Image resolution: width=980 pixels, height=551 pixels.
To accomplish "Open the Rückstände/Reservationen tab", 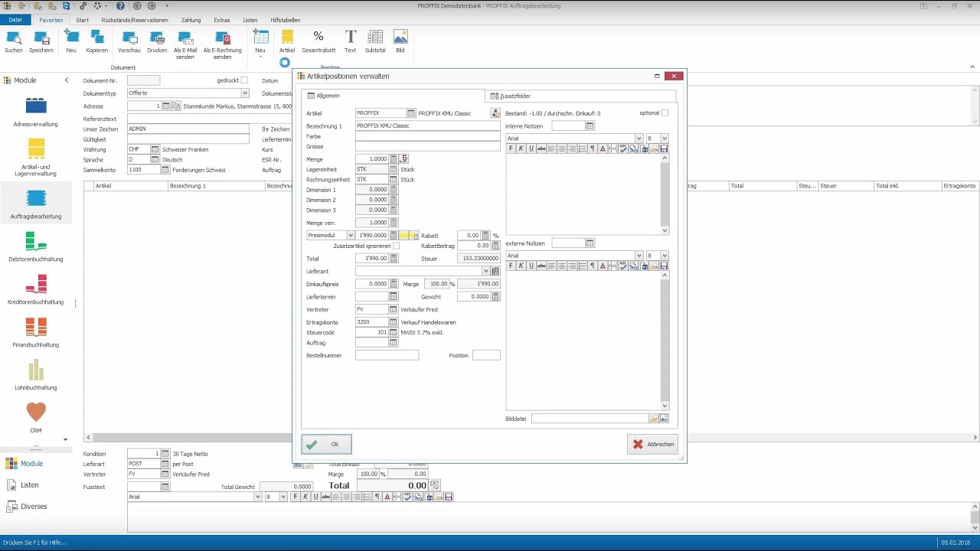I will pos(135,20).
